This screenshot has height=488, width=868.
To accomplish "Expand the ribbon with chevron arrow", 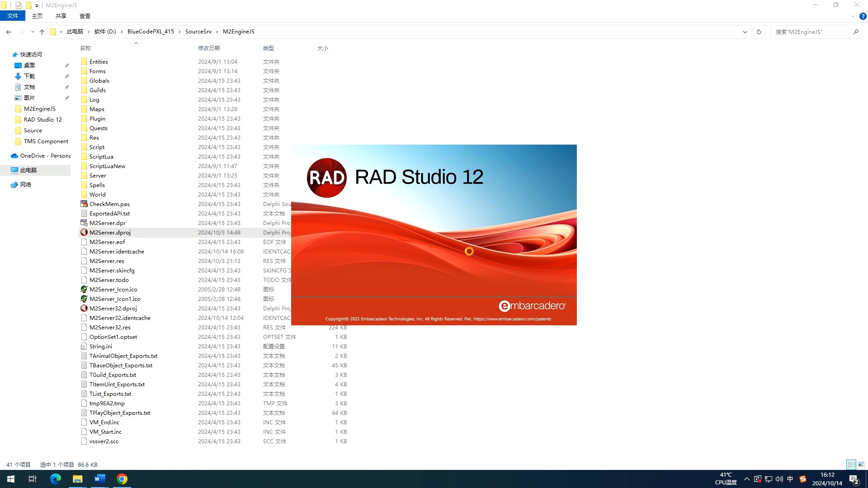I will pyautogui.click(x=853, y=16).
